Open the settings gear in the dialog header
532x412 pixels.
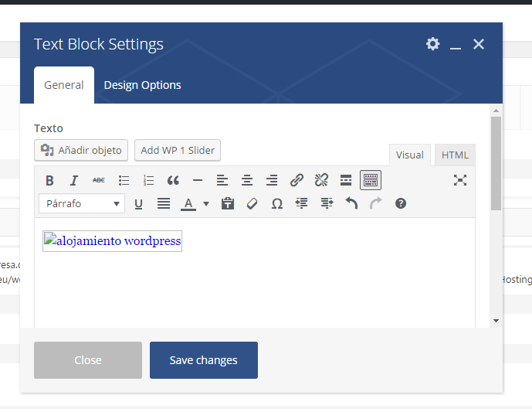tap(432, 44)
